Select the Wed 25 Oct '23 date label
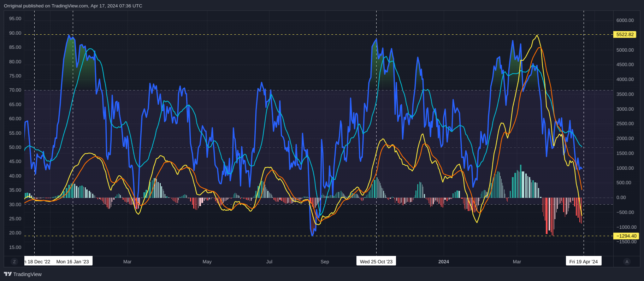Viewport: 644px width, 281px height. 376,262
